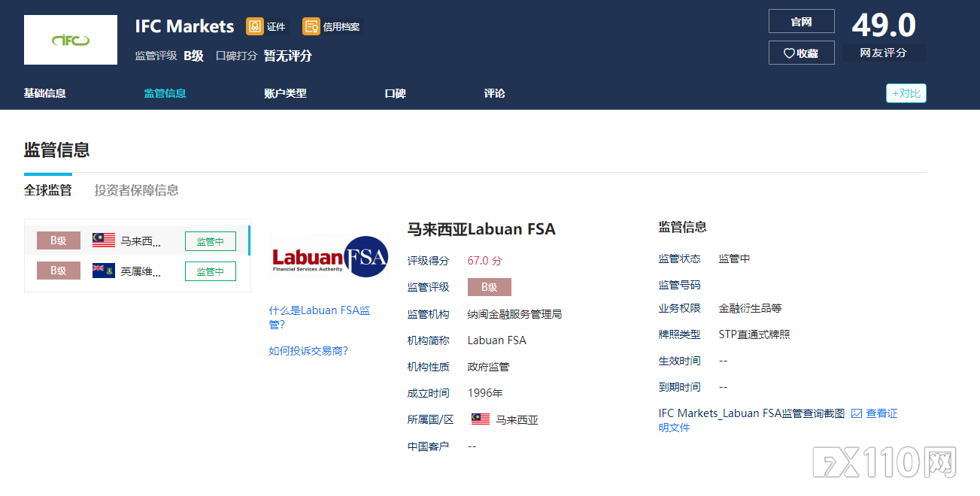The image size is (980, 496).
Task: Open the 官网 official site button
Action: click(802, 21)
